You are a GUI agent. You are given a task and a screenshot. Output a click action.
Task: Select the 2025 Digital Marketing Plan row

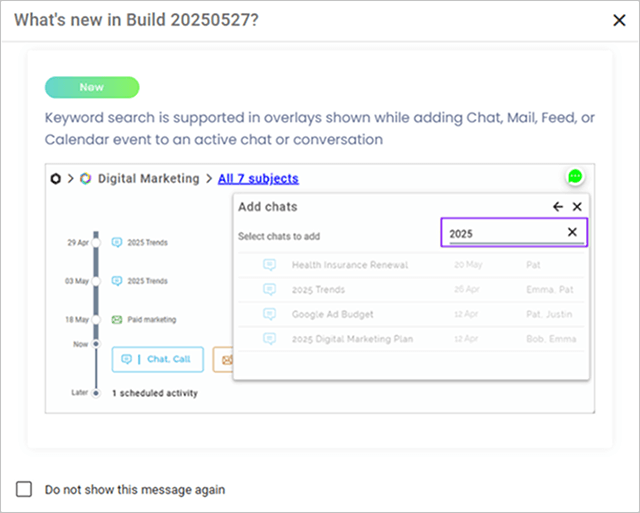[x=411, y=339]
